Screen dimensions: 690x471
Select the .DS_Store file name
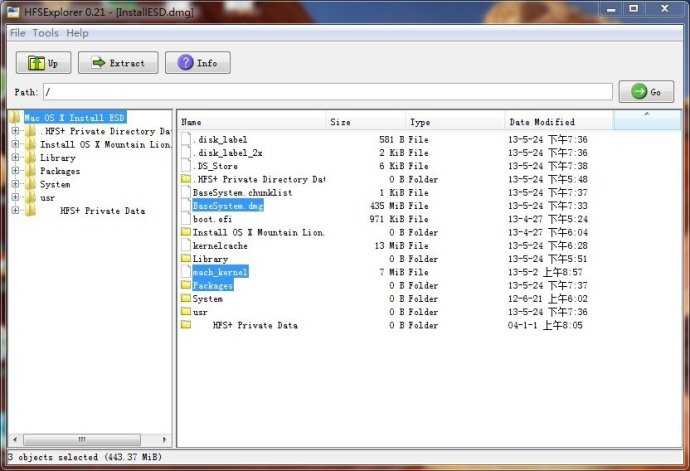coord(216,166)
